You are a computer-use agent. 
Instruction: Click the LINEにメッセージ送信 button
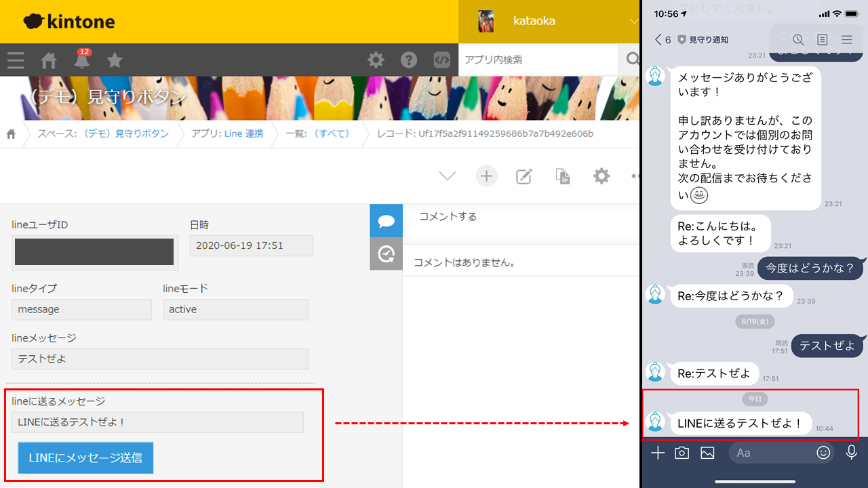click(x=85, y=458)
